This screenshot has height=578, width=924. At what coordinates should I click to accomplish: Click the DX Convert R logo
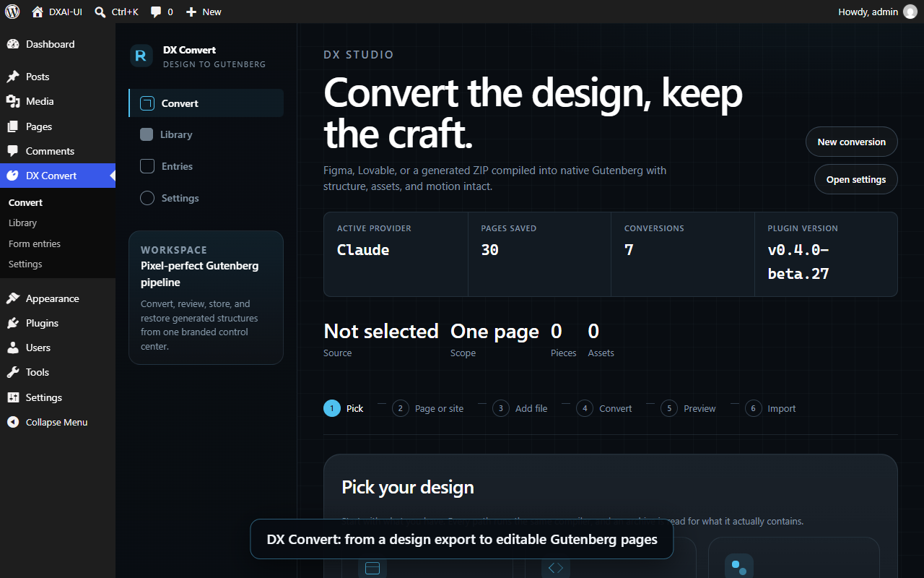[x=141, y=56]
